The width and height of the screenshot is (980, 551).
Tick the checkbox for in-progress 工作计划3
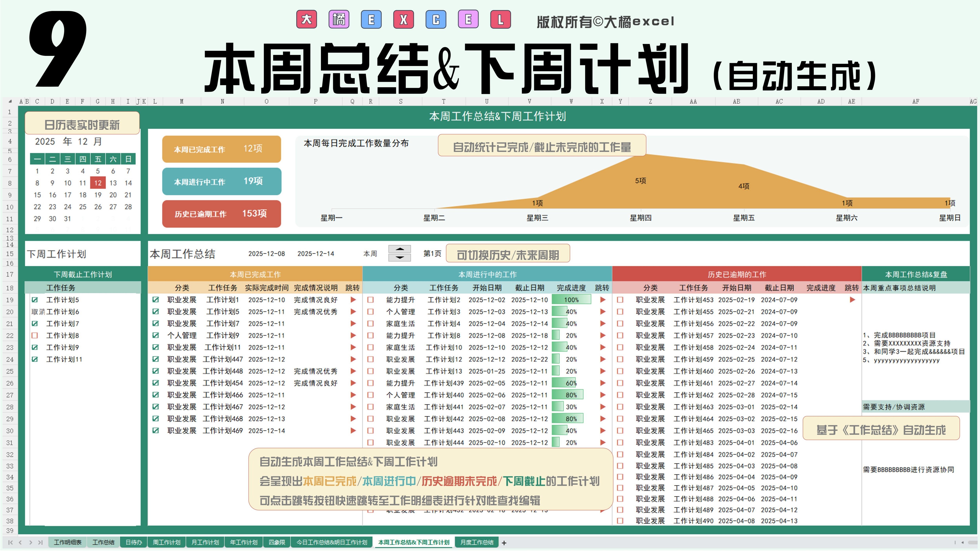click(371, 312)
